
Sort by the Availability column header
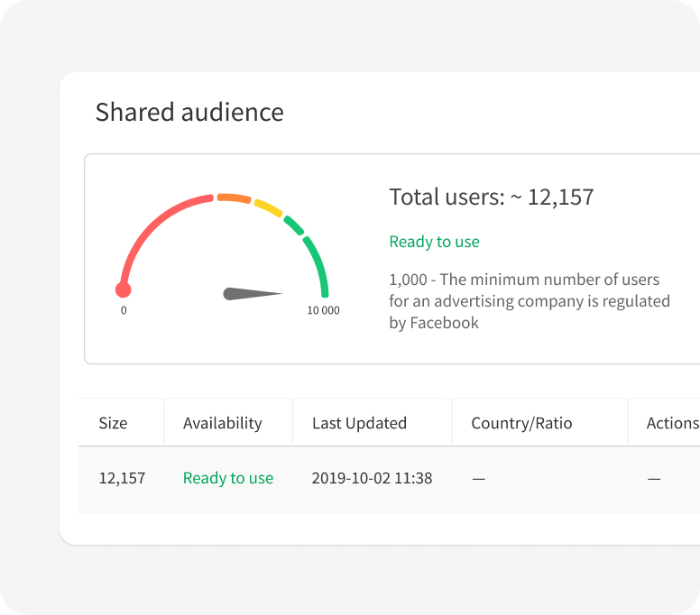222,423
